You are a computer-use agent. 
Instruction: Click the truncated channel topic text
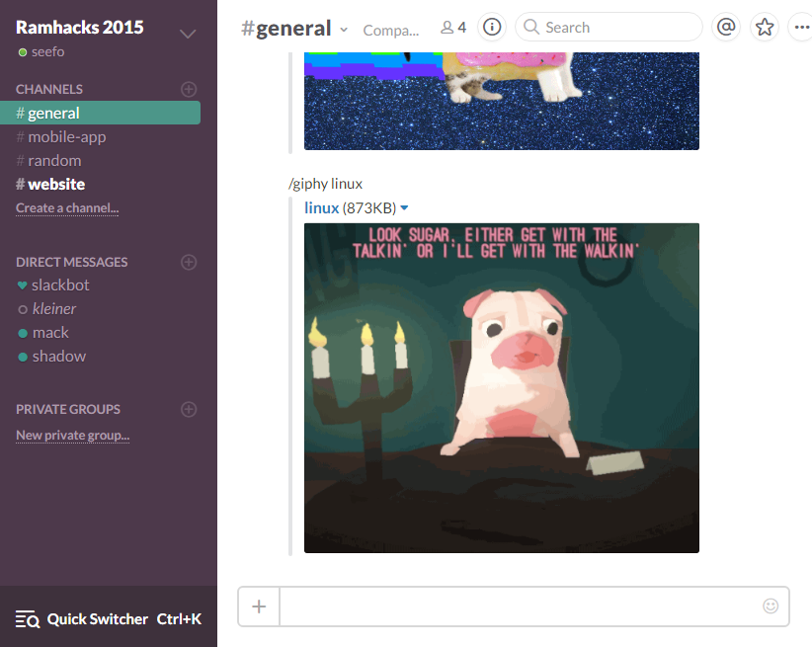tap(391, 31)
